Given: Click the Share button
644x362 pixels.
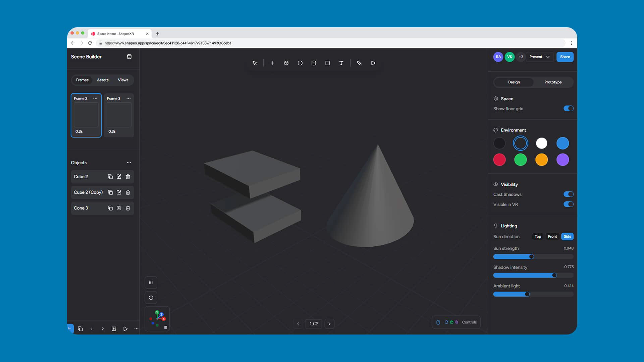Looking at the screenshot, I should click(565, 57).
